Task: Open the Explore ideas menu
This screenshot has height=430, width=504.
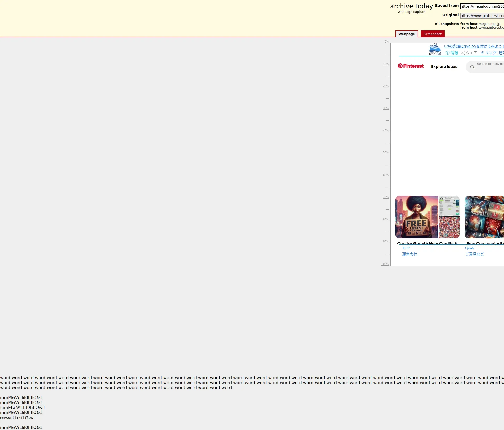Action: click(x=444, y=67)
